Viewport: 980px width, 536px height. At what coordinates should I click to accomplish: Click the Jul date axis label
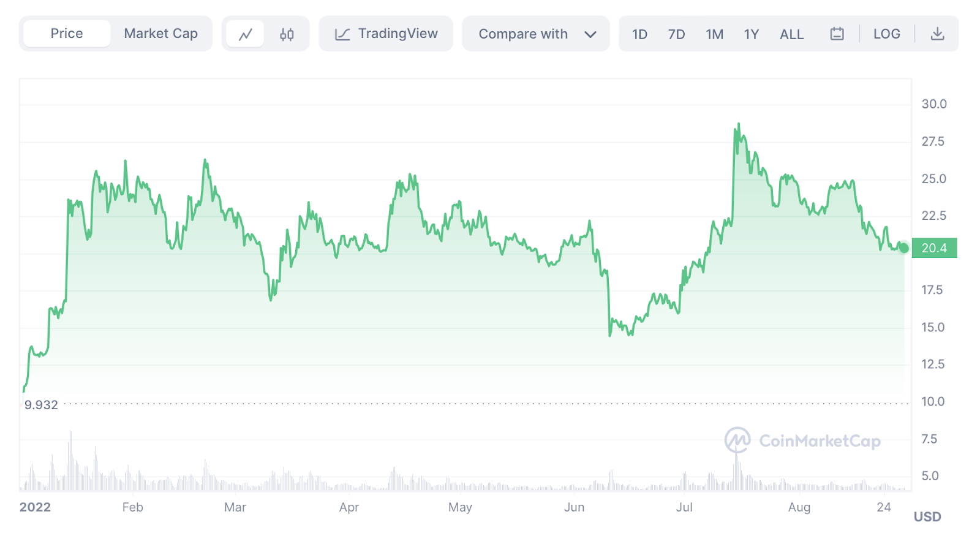click(x=684, y=507)
